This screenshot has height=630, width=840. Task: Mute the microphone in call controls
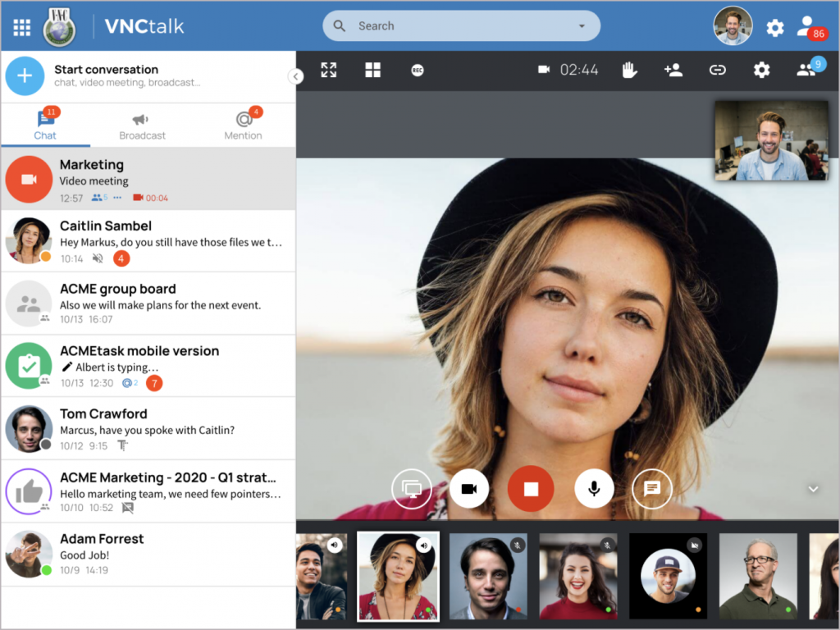pyautogui.click(x=594, y=489)
